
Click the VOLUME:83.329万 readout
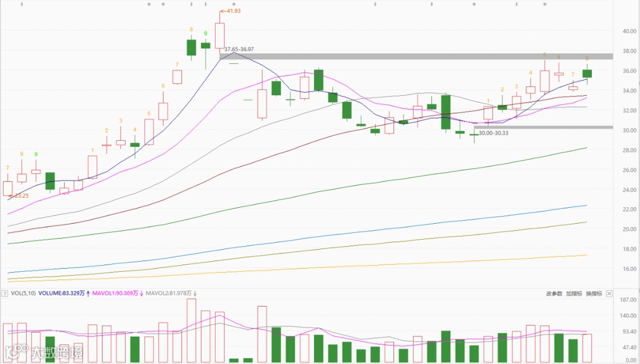click(62, 293)
